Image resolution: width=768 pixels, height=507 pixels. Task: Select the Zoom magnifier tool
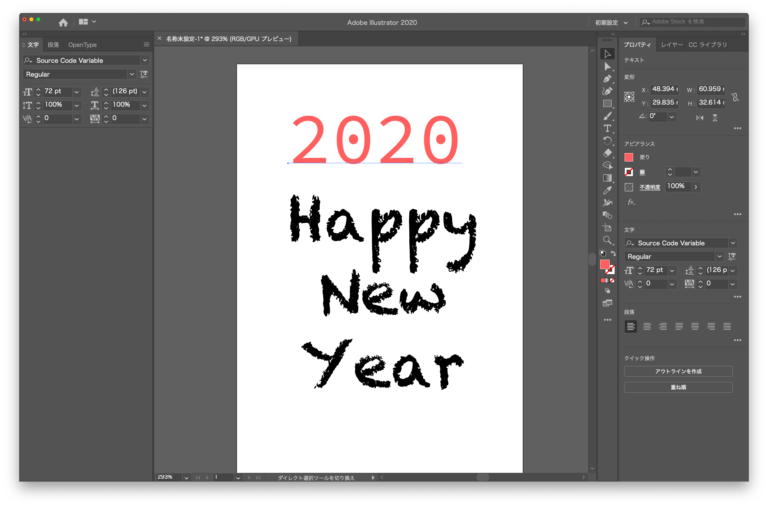pyautogui.click(x=607, y=240)
